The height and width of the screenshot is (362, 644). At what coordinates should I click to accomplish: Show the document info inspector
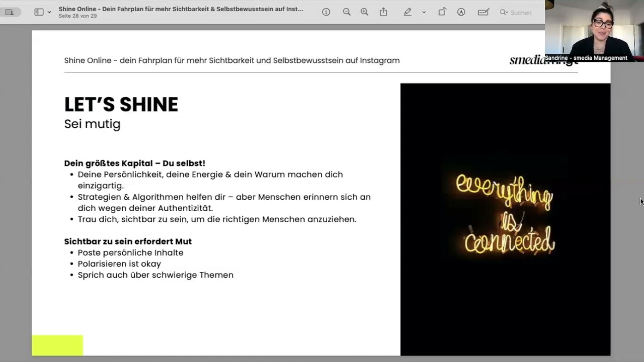pos(326,12)
